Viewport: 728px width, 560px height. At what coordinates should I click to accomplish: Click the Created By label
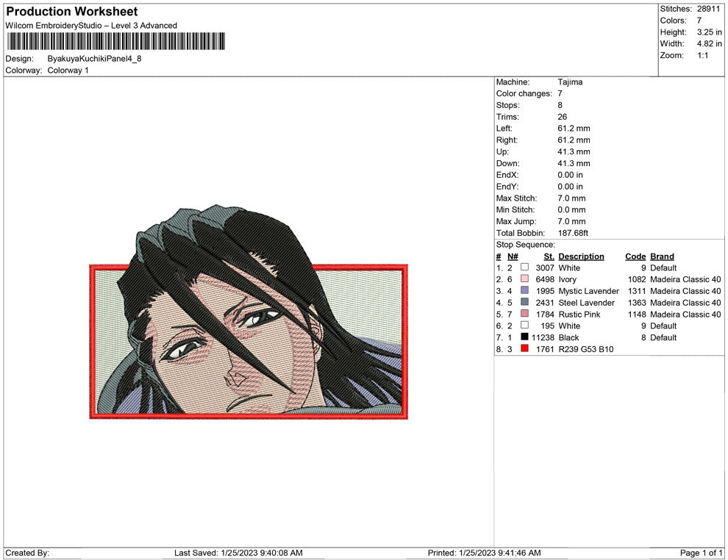coord(27,553)
